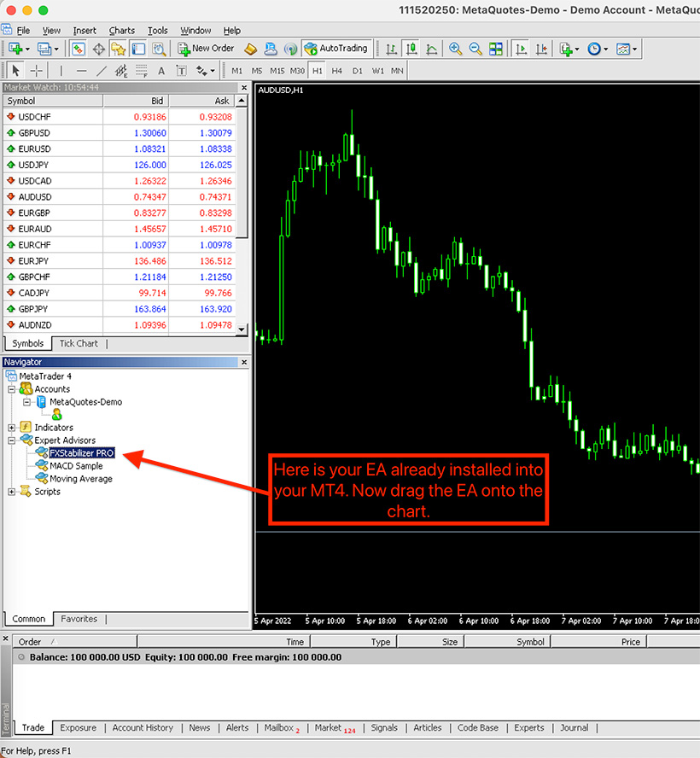Select the Arrows objects tool
The height and width of the screenshot is (758, 700).
[x=201, y=71]
